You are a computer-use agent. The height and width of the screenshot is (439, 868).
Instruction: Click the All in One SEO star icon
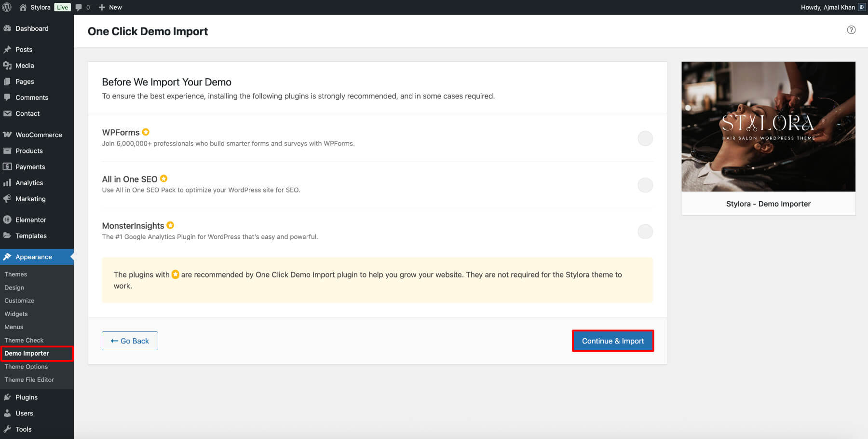[164, 179]
